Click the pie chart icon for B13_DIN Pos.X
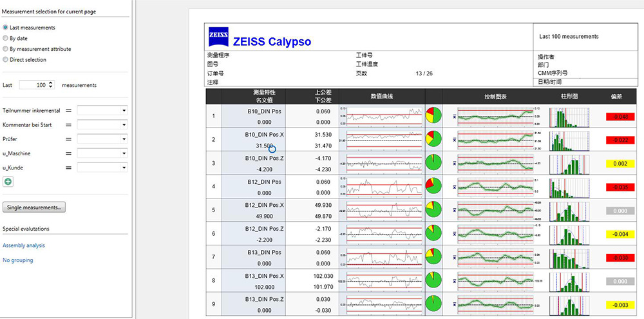Viewport: 644px width, 319px height. 433,280
